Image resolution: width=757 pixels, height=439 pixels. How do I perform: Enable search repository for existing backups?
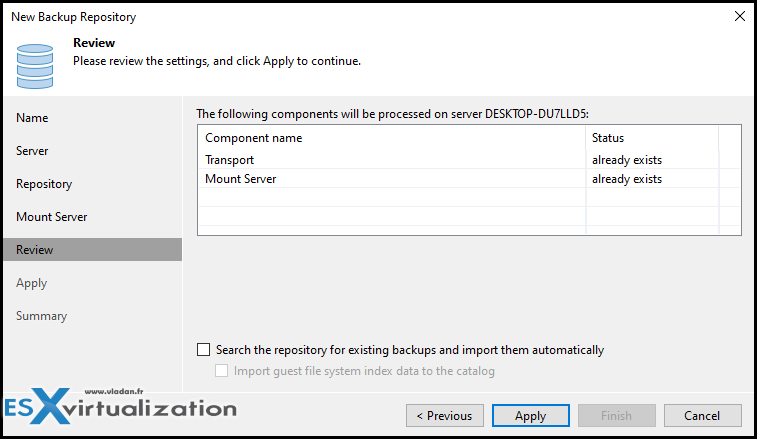click(x=204, y=350)
